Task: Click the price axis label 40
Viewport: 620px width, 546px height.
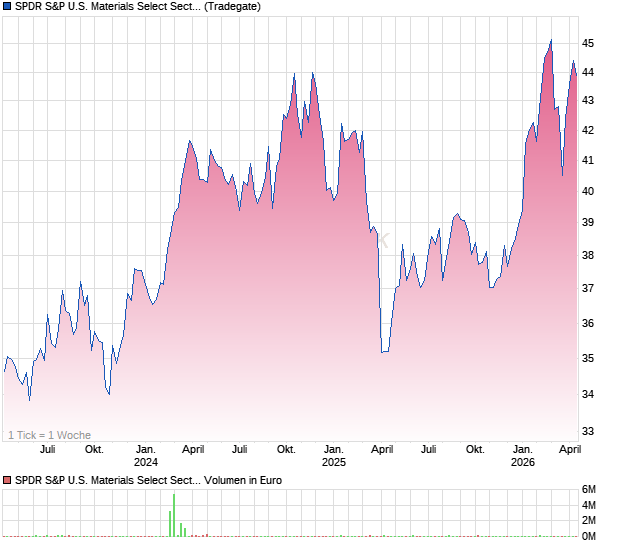Action: coord(588,191)
